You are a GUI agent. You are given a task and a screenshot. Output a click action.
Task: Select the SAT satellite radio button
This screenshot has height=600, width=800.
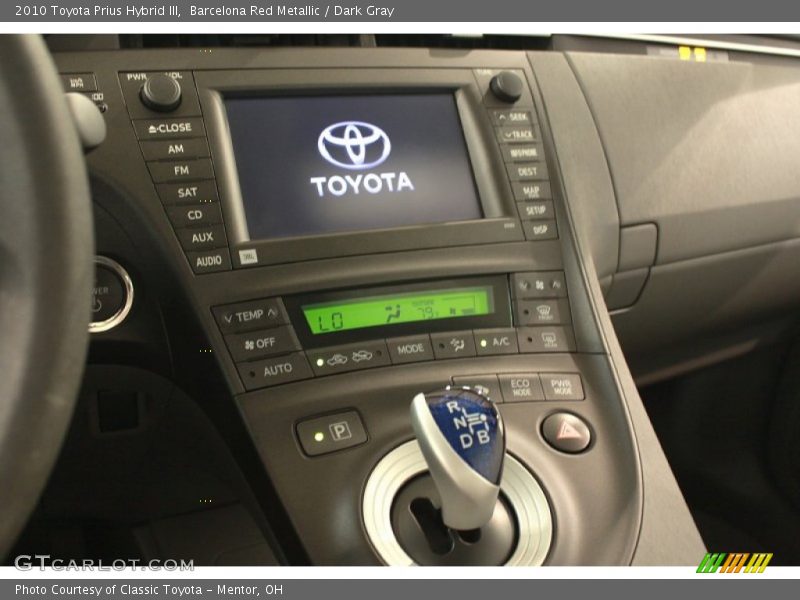[187, 192]
